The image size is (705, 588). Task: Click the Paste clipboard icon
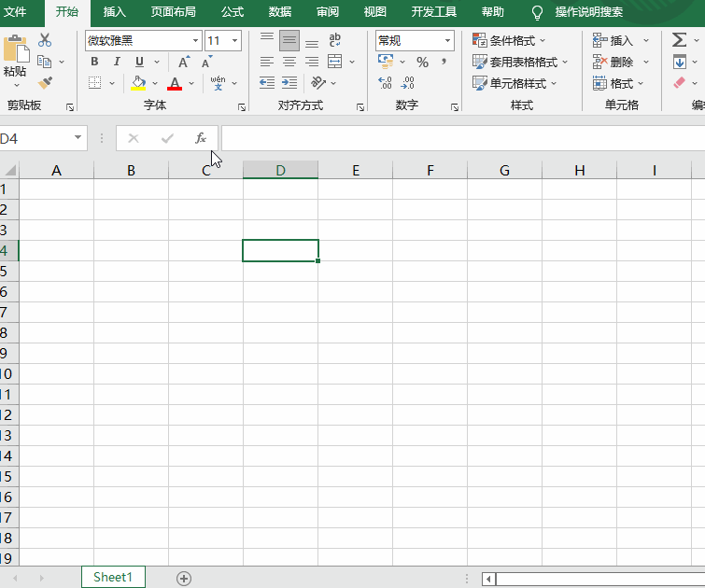point(16,49)
